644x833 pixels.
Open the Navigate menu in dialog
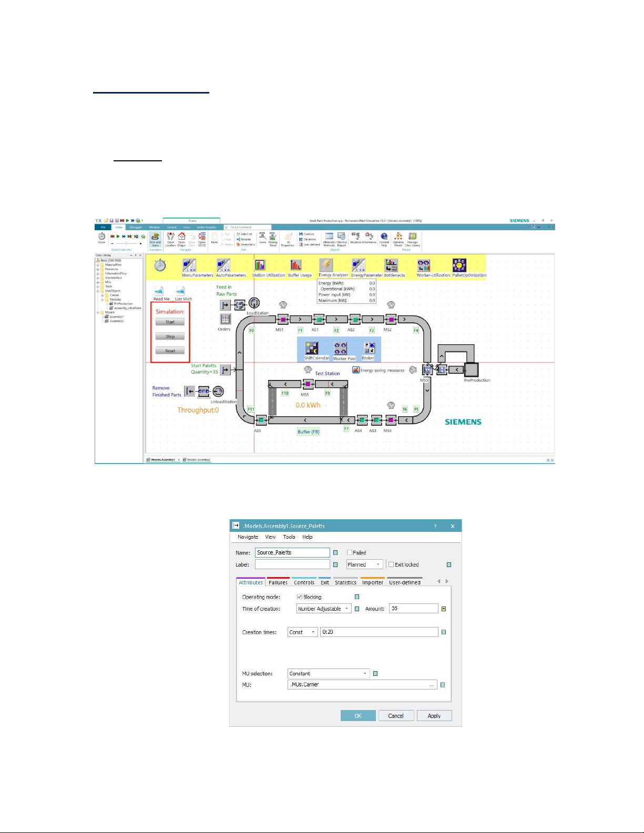248,537
